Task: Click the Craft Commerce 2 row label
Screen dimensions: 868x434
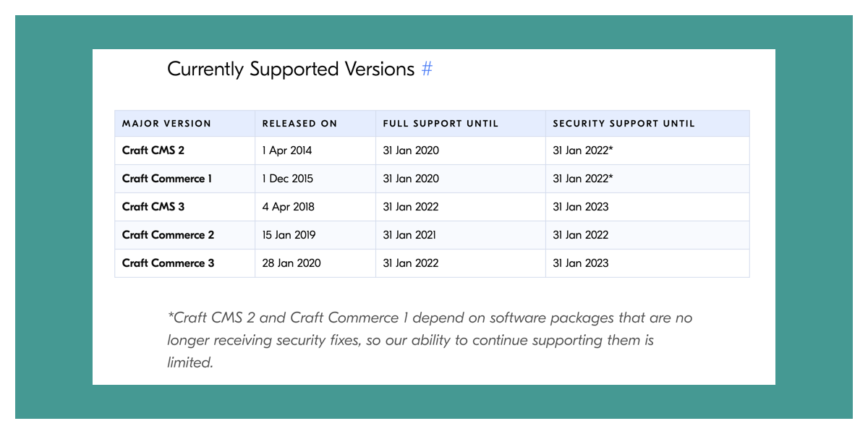Action: tap(168, 235)
